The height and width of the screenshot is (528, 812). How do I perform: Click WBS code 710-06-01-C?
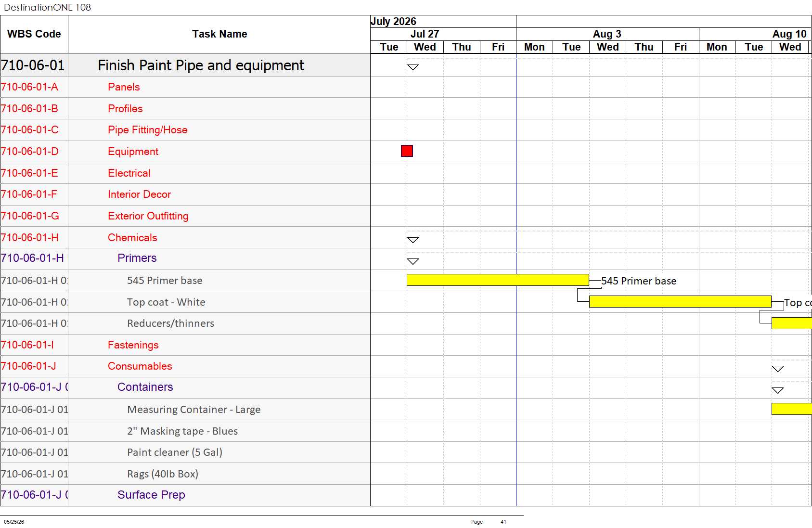click(x=29, y=130)
